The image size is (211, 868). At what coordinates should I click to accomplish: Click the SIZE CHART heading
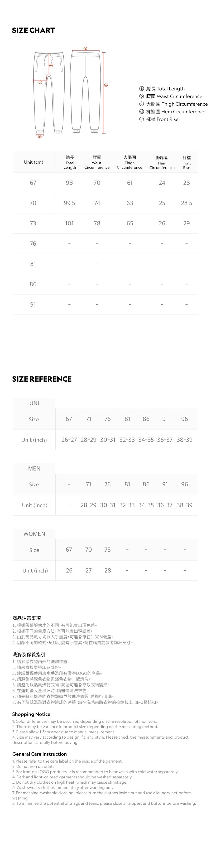coord(33,31)
